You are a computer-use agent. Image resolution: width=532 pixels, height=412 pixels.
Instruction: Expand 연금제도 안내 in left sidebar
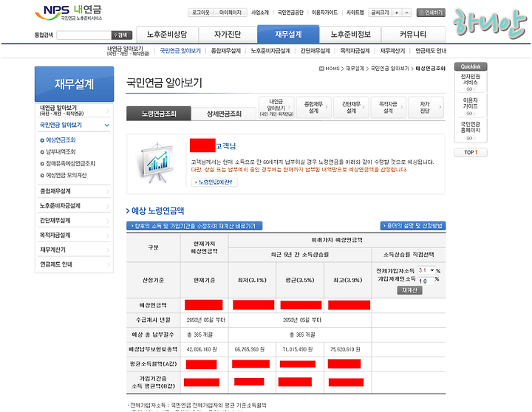[74, 264]
